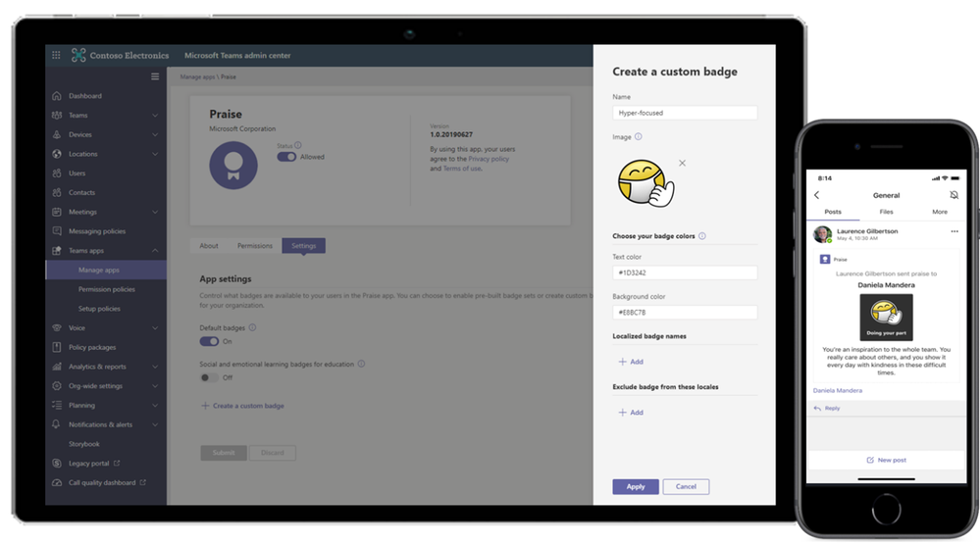This screenshot has height=543, width=980.
Task: Click the Locations globe icon
Action: [57, 154]
